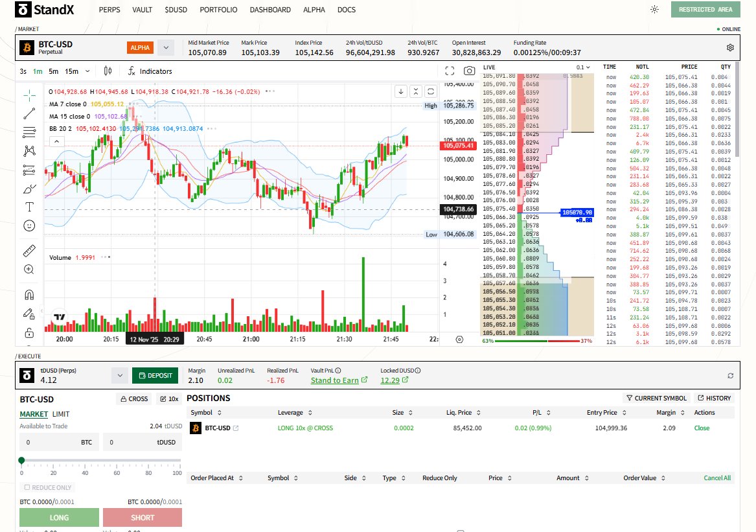Click the tDUSD amount input field
This screenshot has width=756, height=532.
tap(143, 442)
